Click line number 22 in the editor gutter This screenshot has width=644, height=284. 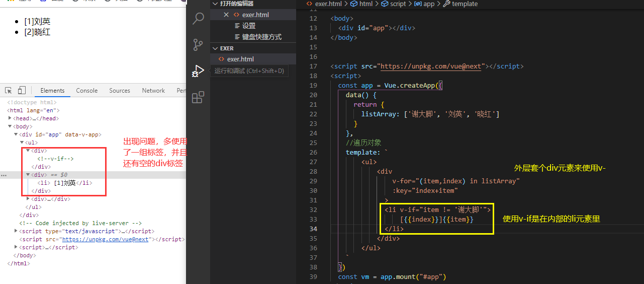pyautogui.click(x=313, y=114)
